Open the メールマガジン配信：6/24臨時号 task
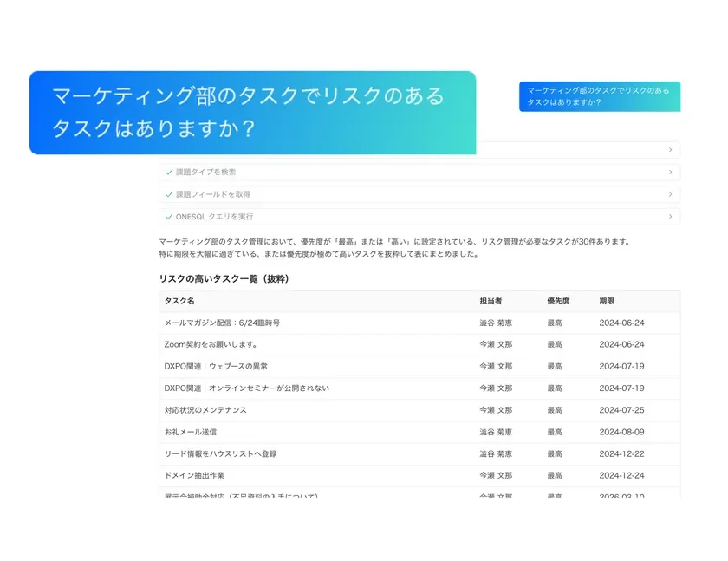 click(x=224, y=322)
